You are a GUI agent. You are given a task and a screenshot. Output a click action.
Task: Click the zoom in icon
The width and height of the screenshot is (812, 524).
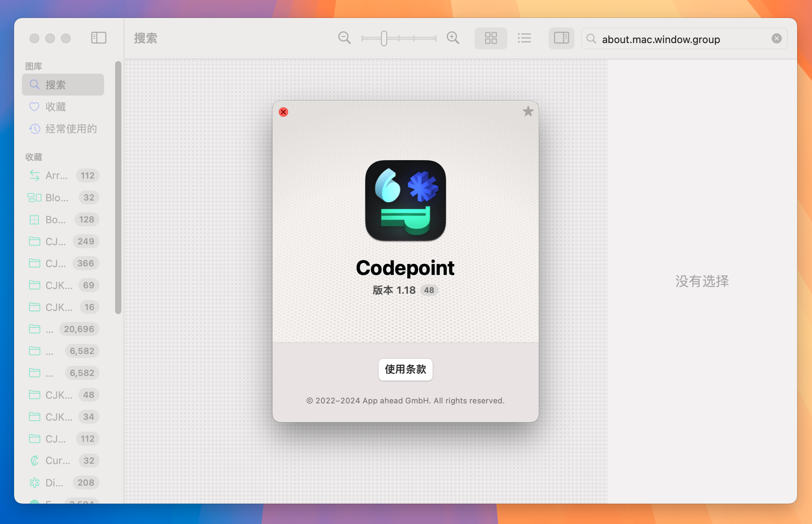(x=453, y=38)
